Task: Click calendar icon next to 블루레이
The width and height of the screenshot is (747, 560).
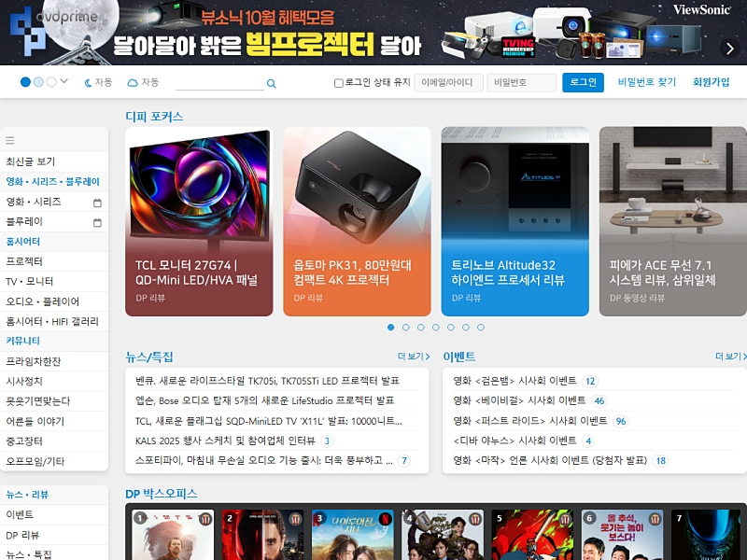Action: click(x=97, y=223)
